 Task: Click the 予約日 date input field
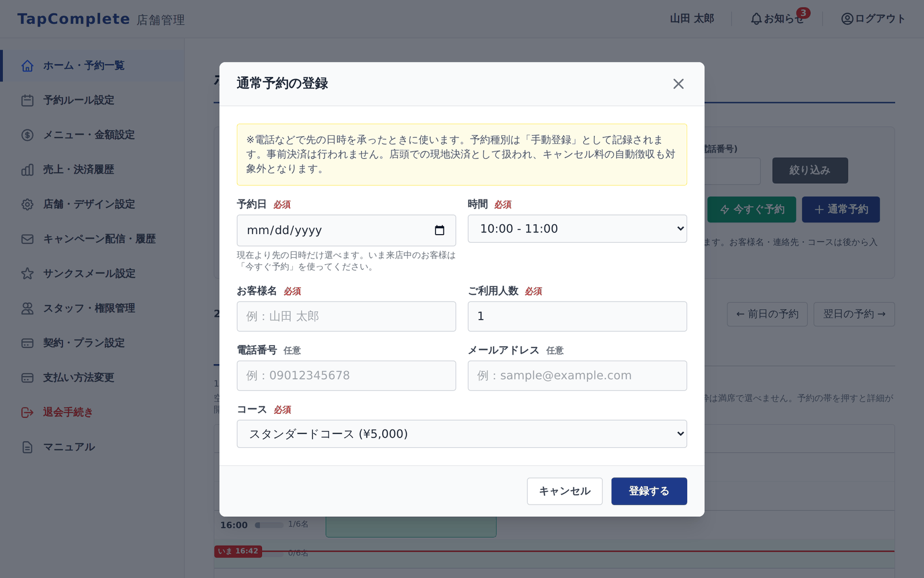tap(346, 230)
